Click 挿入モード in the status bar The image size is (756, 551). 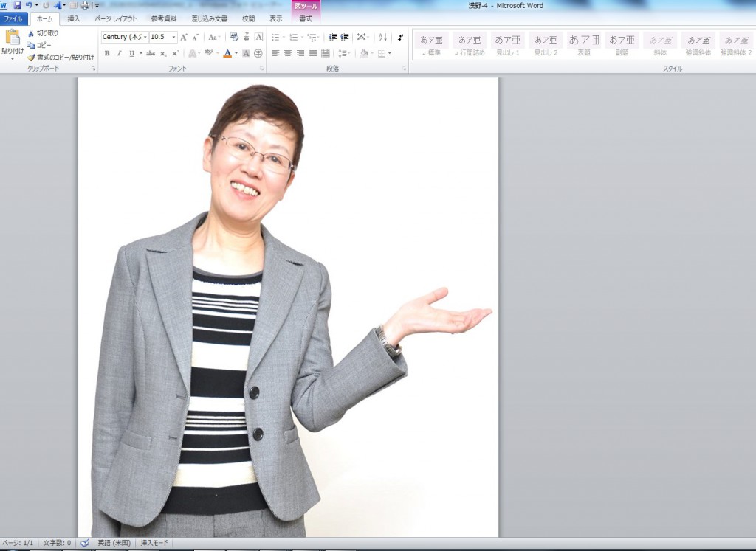[x=154, y=543]
